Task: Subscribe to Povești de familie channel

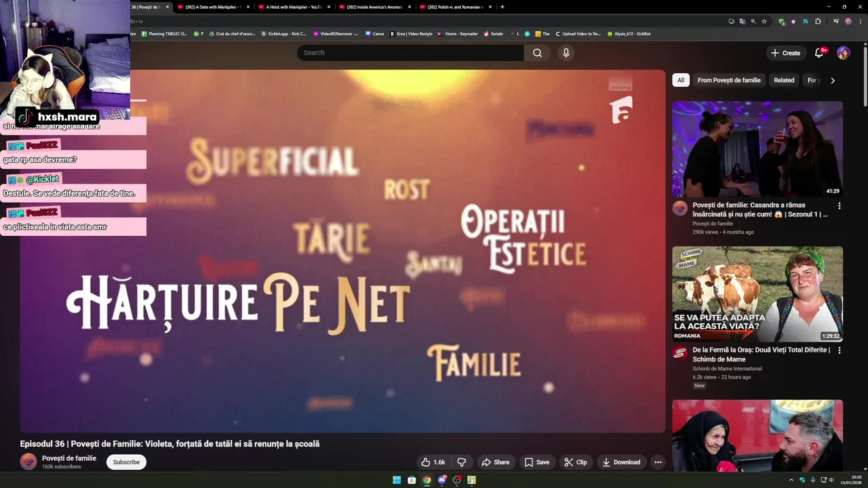Action: coord(126,462)
